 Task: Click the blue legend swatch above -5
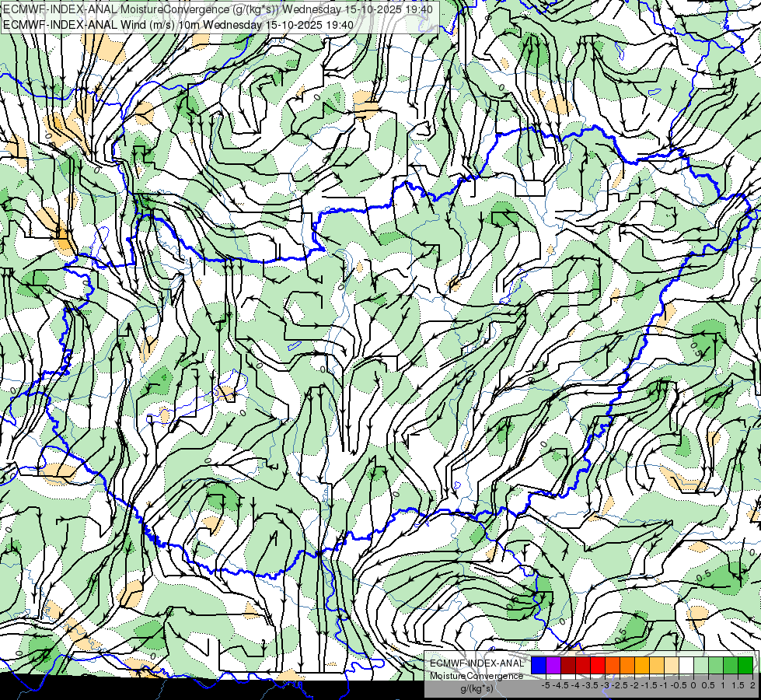539,665
